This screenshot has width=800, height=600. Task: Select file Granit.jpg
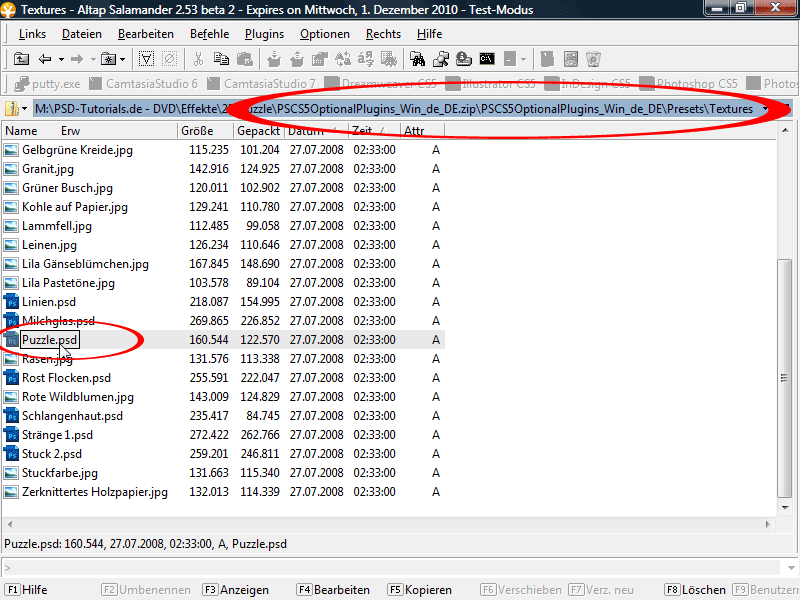[48, 168]
